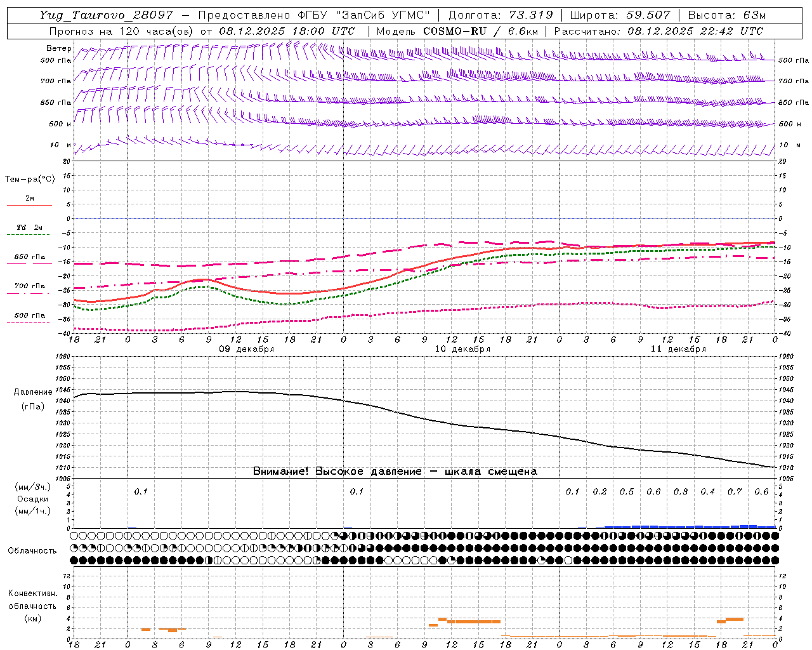This screenshot has height=650, width=812.
Task: Click the "(мм/1ч.)" precipitation unit label
Action: coord(33,511)
